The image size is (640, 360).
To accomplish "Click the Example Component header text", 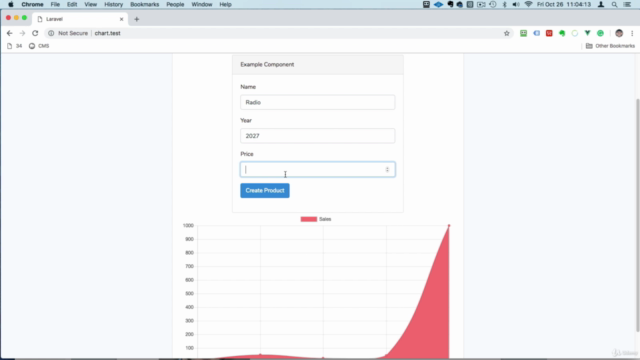I will coord(267,64).
